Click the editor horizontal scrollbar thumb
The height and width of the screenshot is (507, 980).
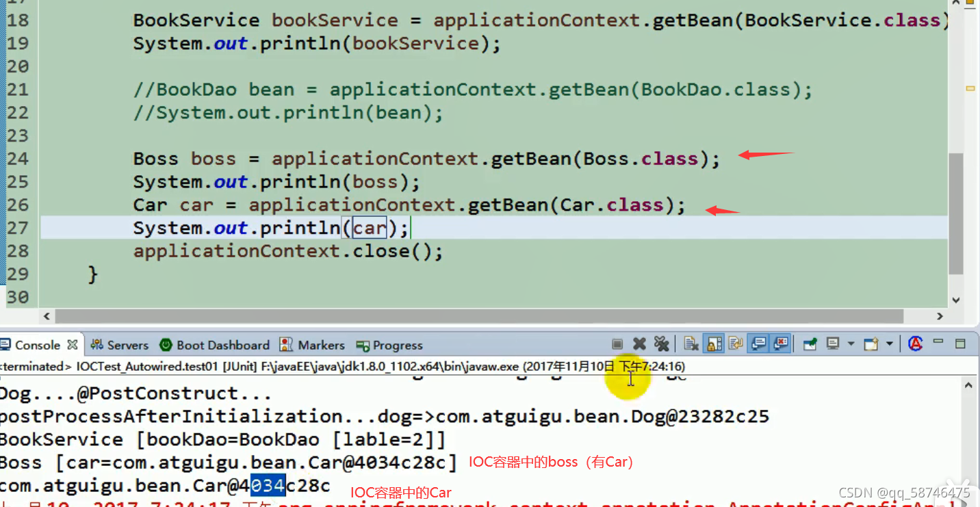[x=479, y=316]
